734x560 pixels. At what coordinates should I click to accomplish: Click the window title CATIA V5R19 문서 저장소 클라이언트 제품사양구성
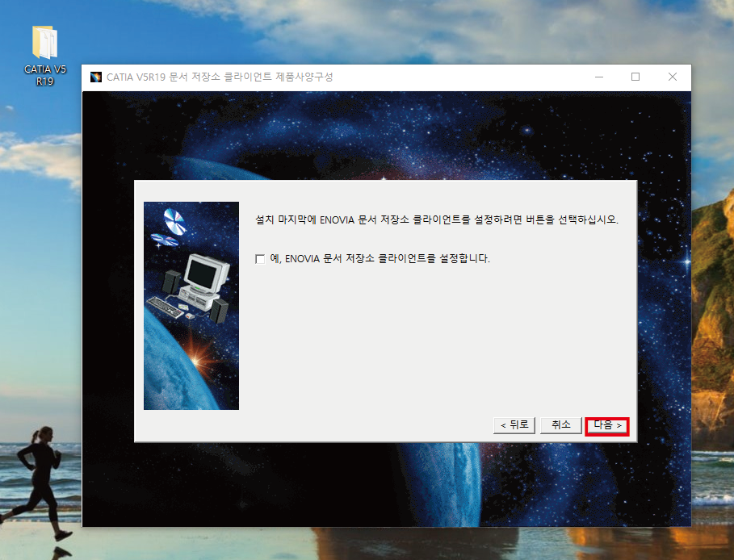pyautogui.click(x=220, y=77)
